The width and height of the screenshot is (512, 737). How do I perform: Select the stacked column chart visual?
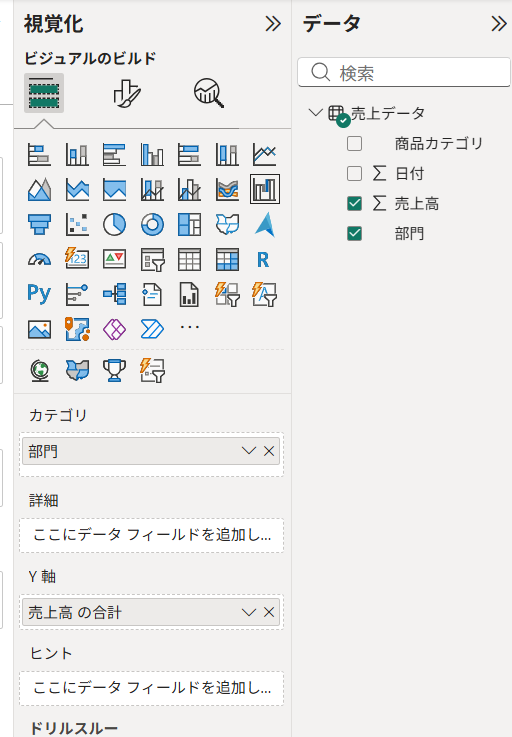coord(77,154)
